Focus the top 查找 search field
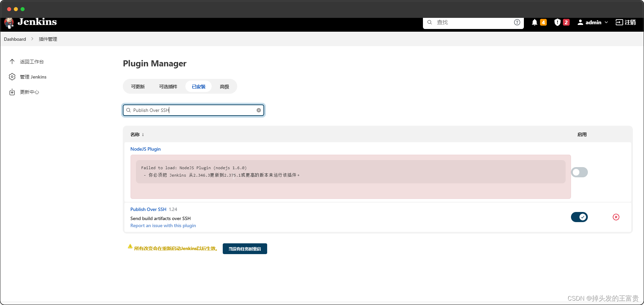The height and width of the screenshot is (305, 644). tap(473, 22)
